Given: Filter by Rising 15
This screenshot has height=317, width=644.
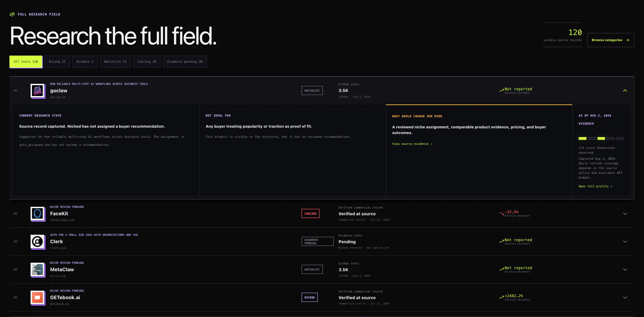Looking at the screenshot, I should (57, 62).
